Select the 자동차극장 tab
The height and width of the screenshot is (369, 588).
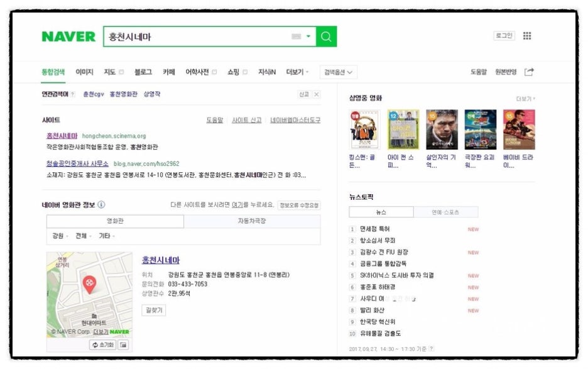(x=252, y=221)
